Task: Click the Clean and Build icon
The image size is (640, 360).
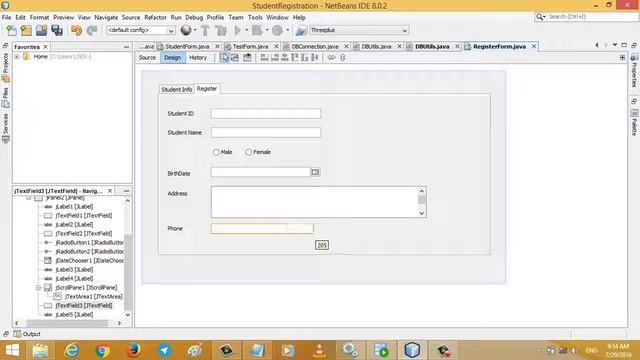Action: click(x=220, y=30)
